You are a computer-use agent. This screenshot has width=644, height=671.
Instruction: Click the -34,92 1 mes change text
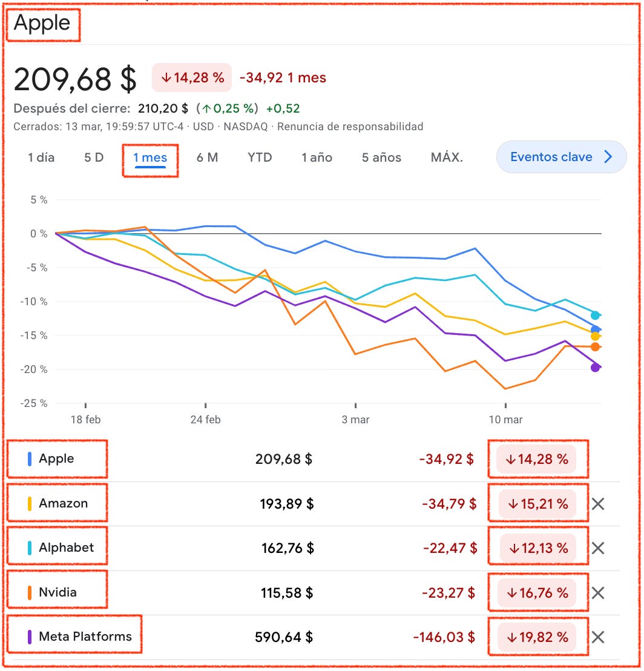(x=283, y=78)
